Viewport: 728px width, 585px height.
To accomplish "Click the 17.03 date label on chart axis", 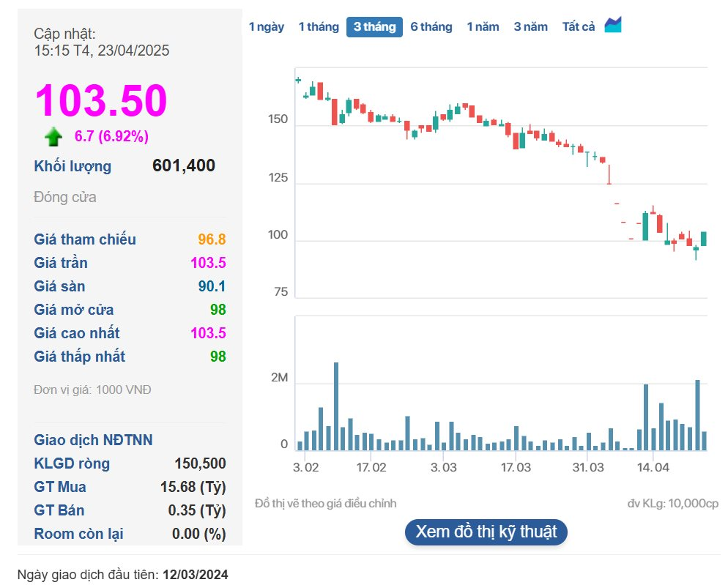I will click(516, 467).
